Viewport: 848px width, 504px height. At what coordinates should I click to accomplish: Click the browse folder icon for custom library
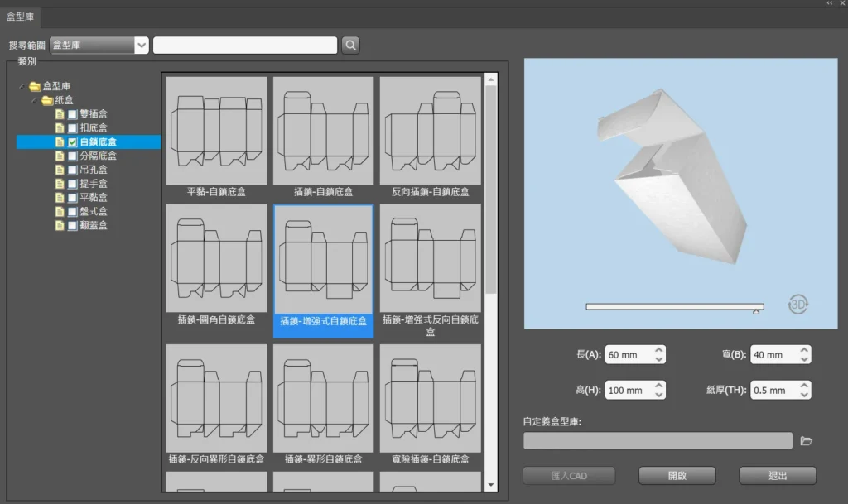(806, 441)
